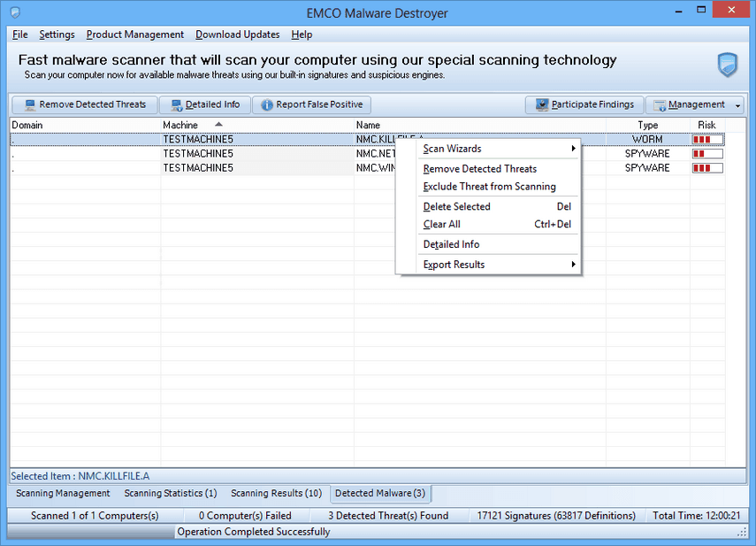Open the Help menu
The width and height of the screenshot is (756, 546).
point(302,35)
